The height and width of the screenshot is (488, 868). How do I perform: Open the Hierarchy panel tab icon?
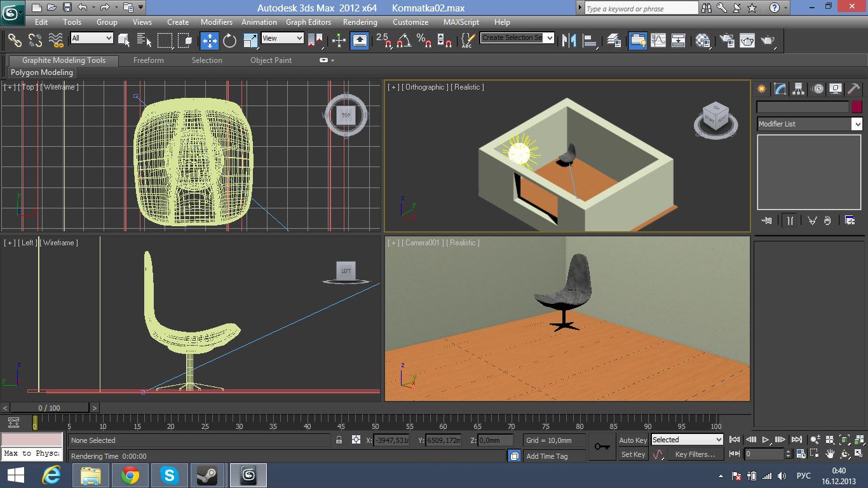(798, 89)
